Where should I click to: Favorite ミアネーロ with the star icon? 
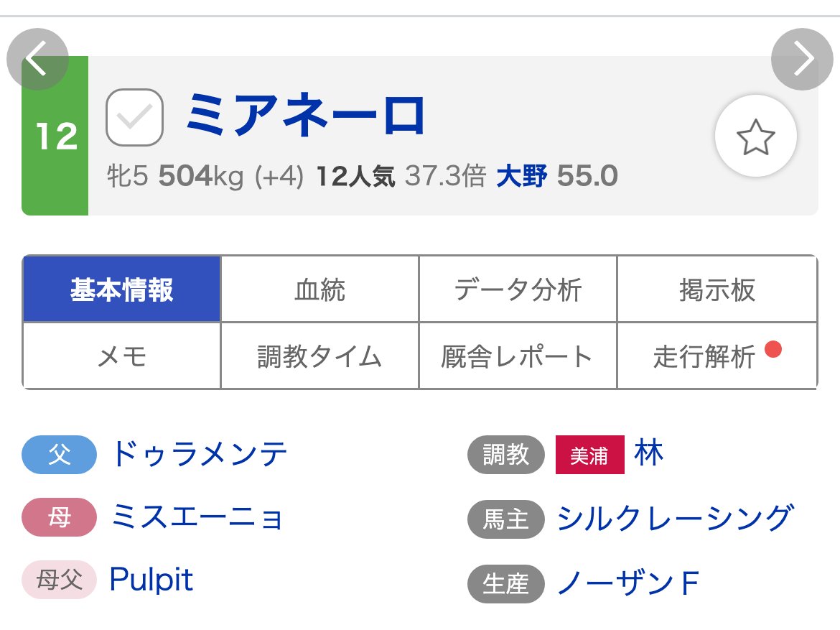tap(755, 136)
